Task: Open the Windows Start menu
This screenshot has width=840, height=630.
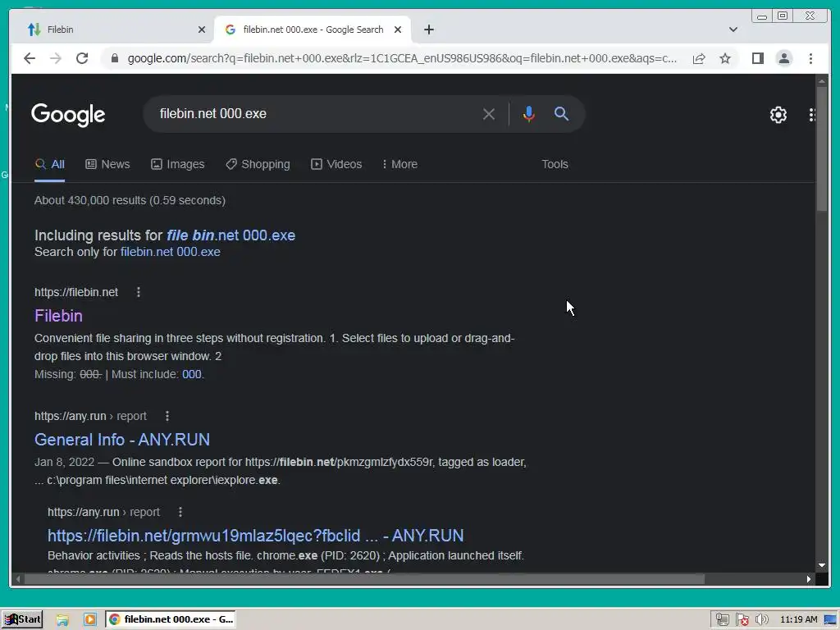Action: (x=22, y=619)
